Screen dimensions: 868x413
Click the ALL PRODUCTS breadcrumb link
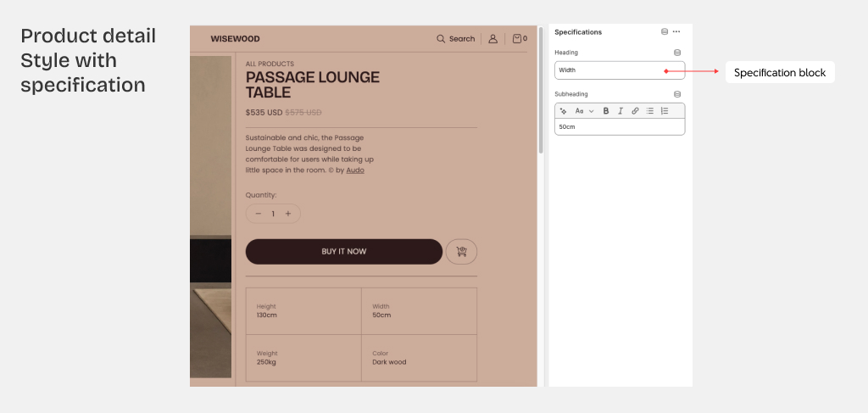(x=270, y=64)
